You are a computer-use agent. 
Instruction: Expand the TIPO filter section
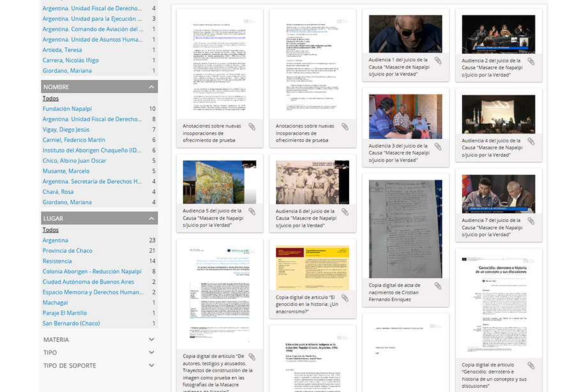[x=151, y=352]
